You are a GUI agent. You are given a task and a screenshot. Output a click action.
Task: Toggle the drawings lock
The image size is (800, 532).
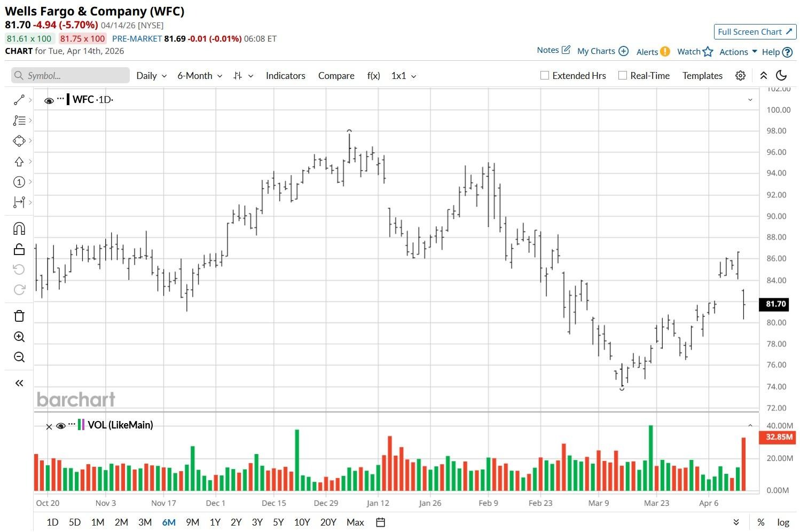coord(19,249)
